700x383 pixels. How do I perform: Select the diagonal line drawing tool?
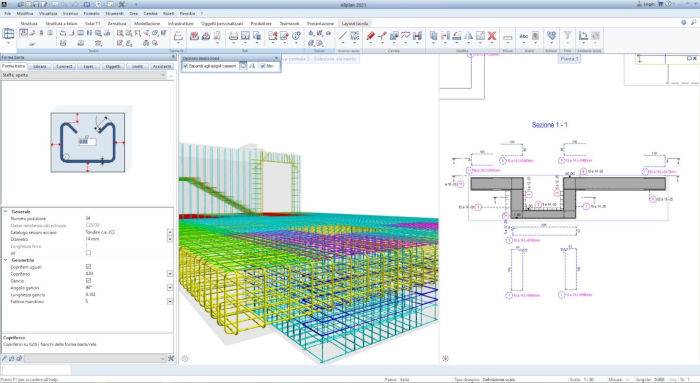pyautogui.click(x=342, y=36)
